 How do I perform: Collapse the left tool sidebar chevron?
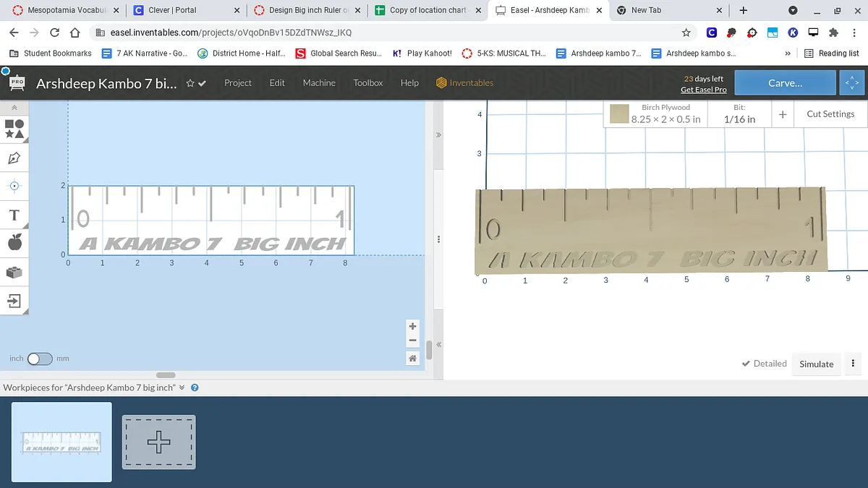14,108
